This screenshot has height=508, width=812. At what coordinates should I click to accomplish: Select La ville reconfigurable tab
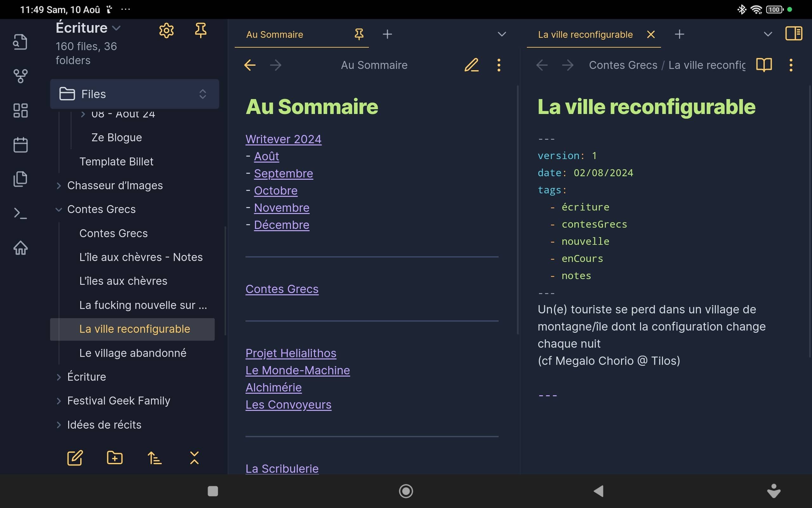(x=585, y=34)
